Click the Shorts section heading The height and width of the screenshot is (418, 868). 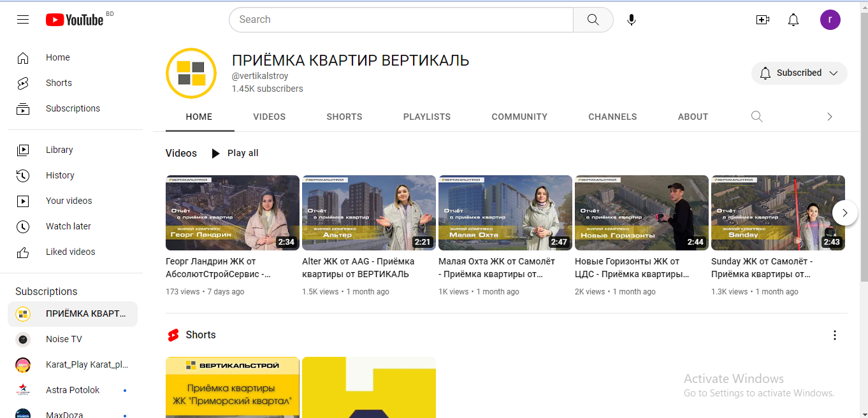click(201, 335)
